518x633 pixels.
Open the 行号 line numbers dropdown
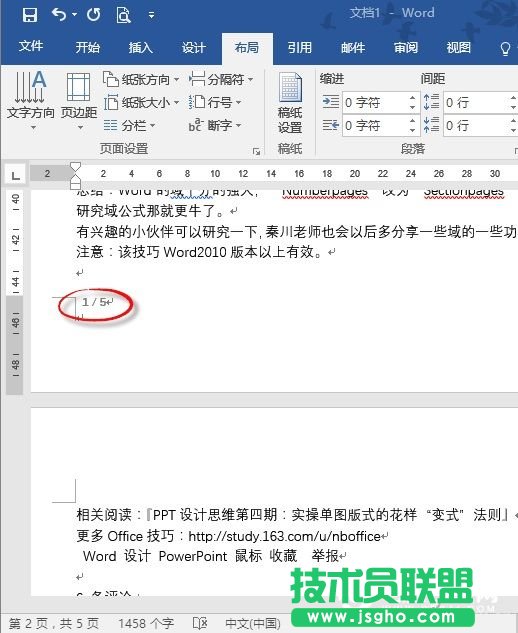point(215,103)
